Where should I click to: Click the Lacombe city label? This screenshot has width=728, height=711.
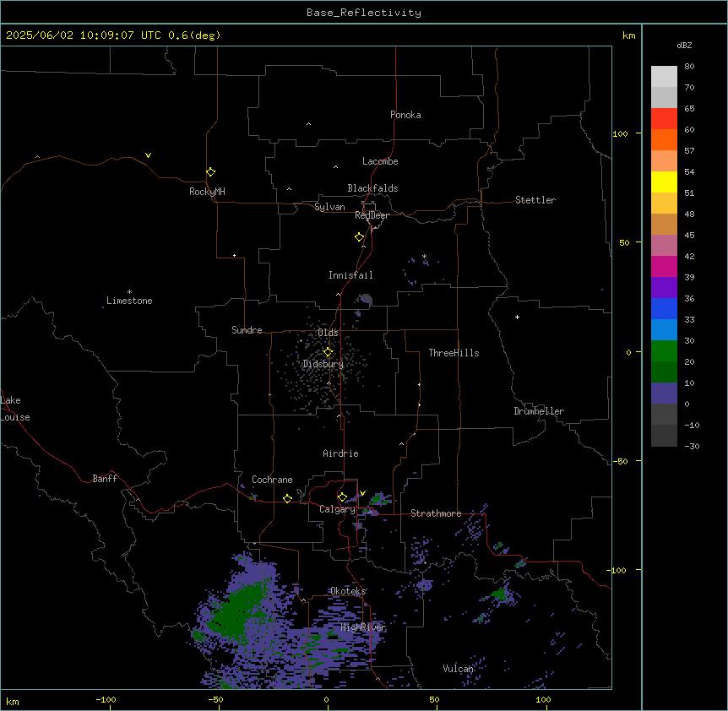pyautogui.click(x=380, y=161)
